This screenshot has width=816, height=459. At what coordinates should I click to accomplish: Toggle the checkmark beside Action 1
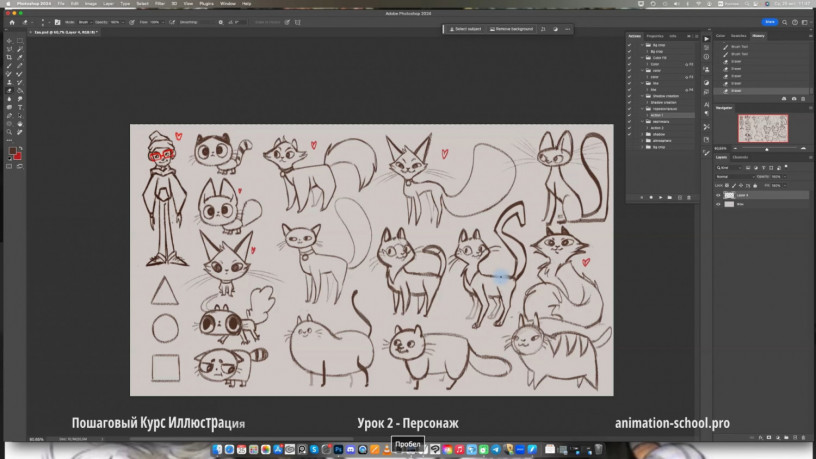630,115
